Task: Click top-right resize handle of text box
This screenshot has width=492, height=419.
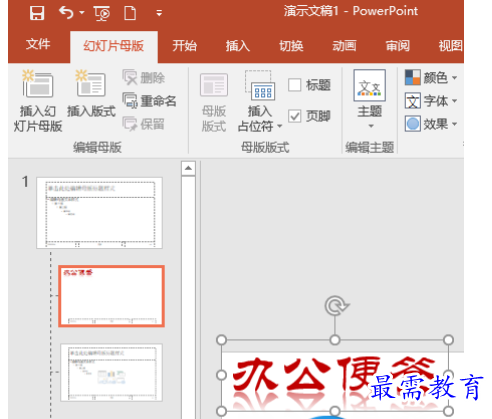Action: (x=449, y=340)
